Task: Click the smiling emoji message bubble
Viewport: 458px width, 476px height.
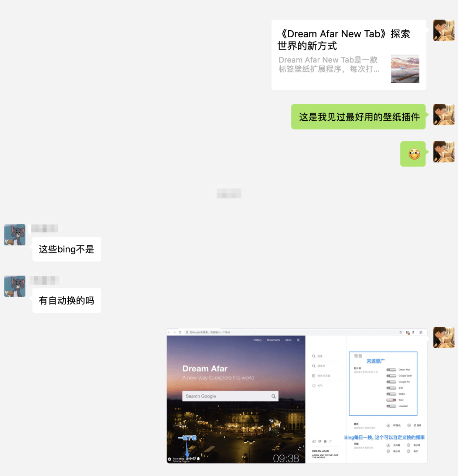Action: pyautogui.click(x=413, y=154)
